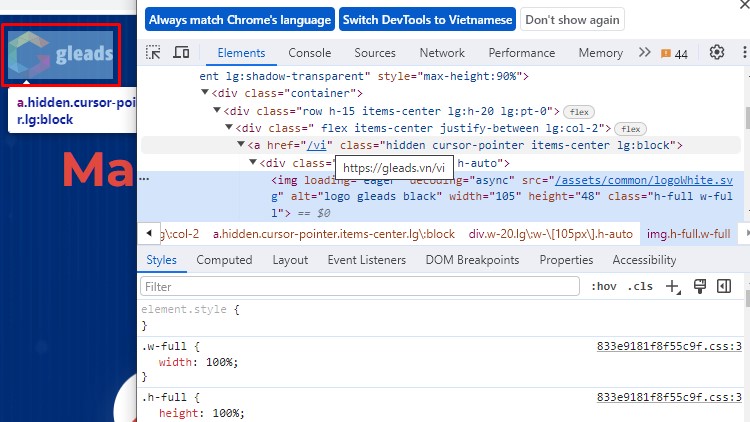
Task: Open the Accessibility pane tab
Action: click(x=644, y=260)
